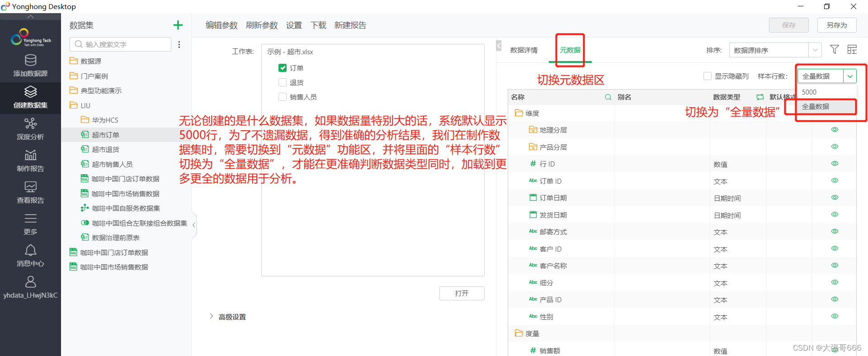The height and width of the screenshot is (356, 868).
Task: Click 编辑参数 in the top menu
Action: pos(222,25)
